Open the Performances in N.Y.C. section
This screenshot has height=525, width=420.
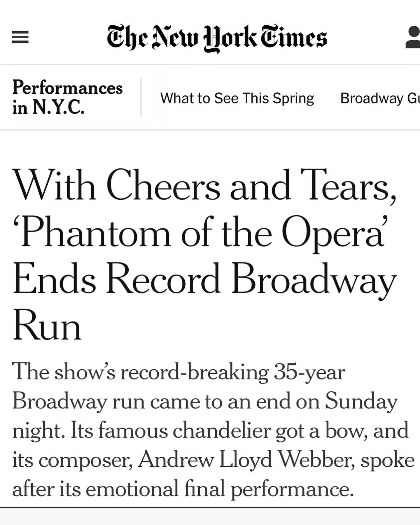67,97
